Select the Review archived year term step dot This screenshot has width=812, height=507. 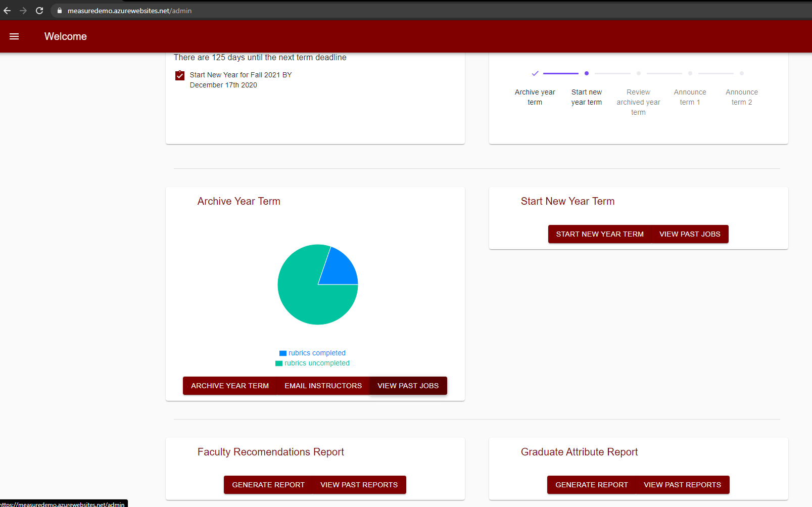(639, 73)
